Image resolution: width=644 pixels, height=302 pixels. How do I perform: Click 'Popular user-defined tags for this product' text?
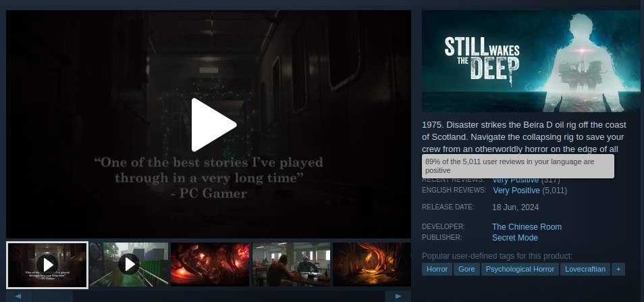(x=497, y=256)
